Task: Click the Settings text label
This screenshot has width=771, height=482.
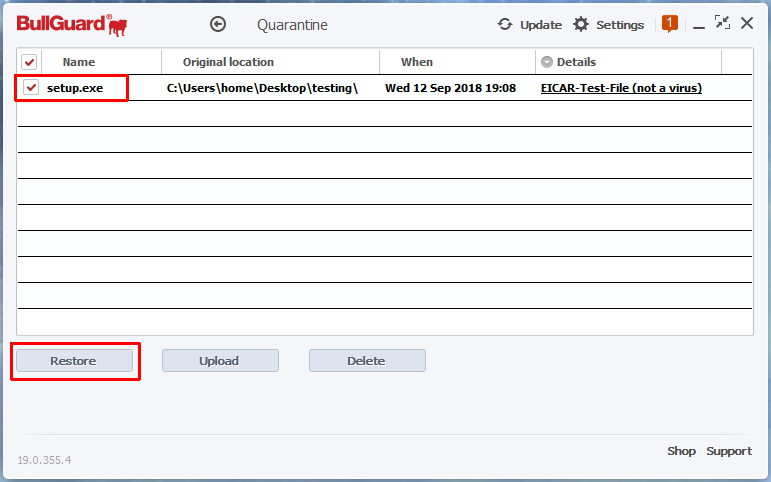Action: click(x=620, y=25)
